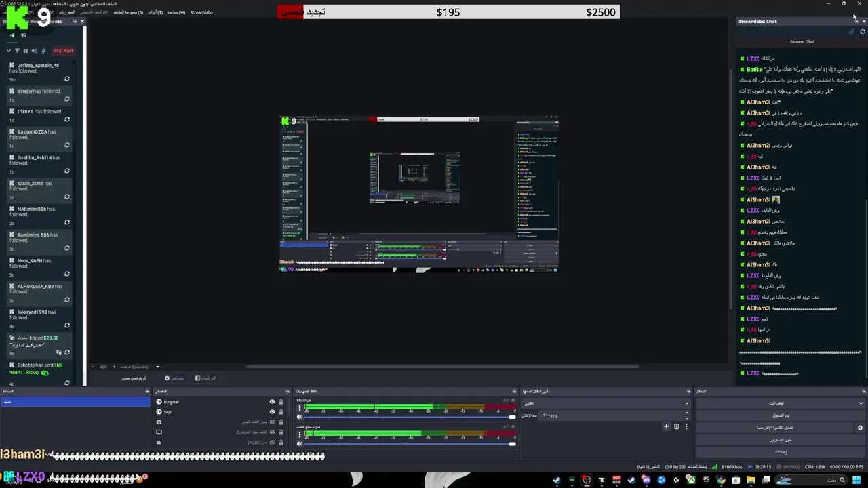Select the paper plane tab icon in Recent Events

point(12,35)
